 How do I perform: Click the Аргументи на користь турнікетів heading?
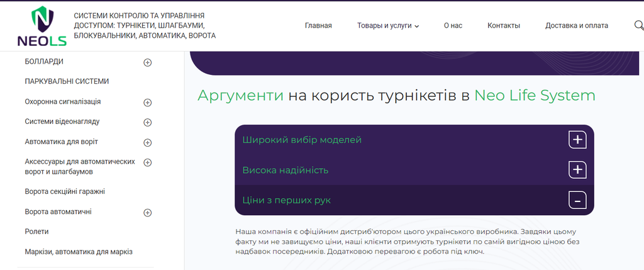(396, 95)
